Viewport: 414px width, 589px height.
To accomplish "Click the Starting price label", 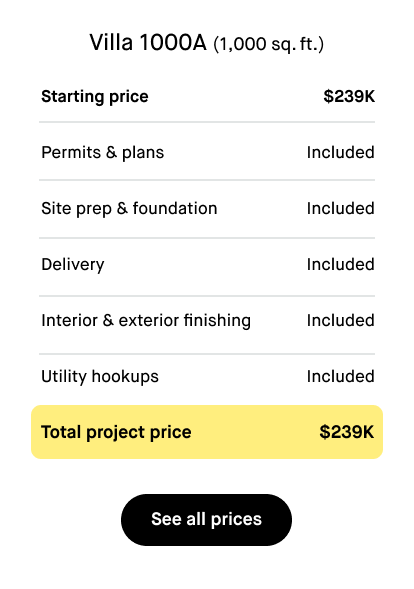I will tap(95, 97).
